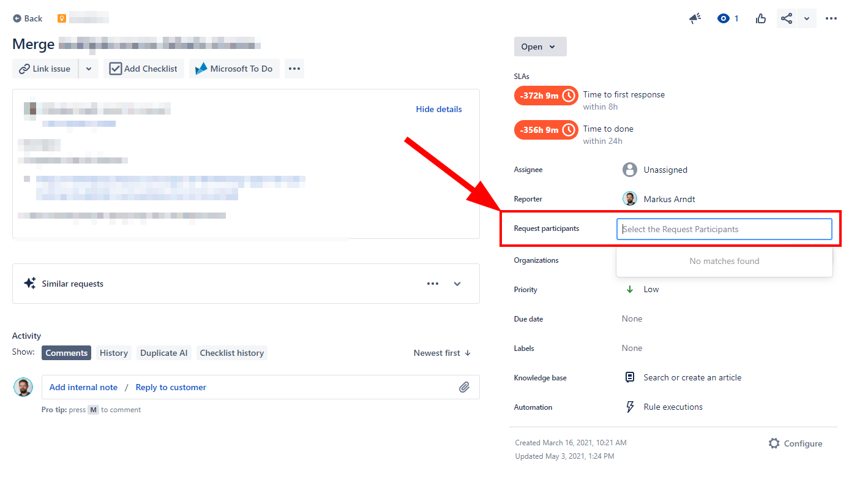
Task: Open the Duplicate AI tab
Action: click(x=163, y=353)
